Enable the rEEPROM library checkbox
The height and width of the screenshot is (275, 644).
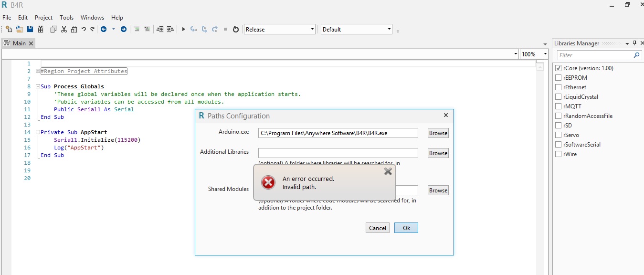click(x=559, y=78)
